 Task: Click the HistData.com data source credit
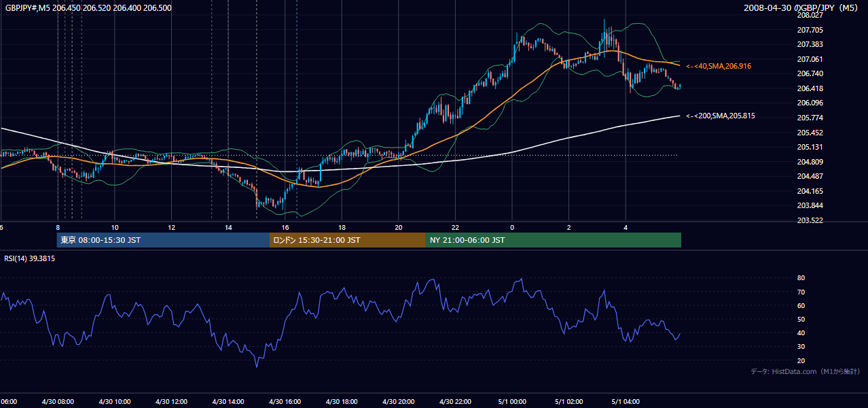pos(805,371)
